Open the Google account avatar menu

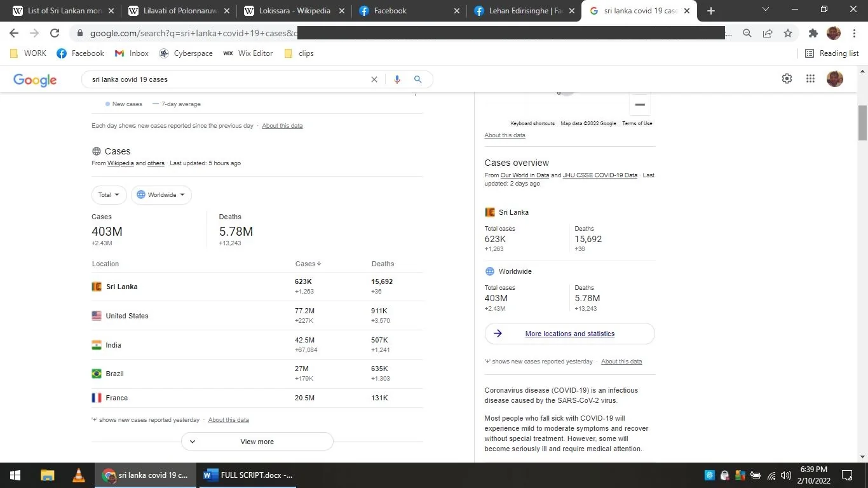834,79
